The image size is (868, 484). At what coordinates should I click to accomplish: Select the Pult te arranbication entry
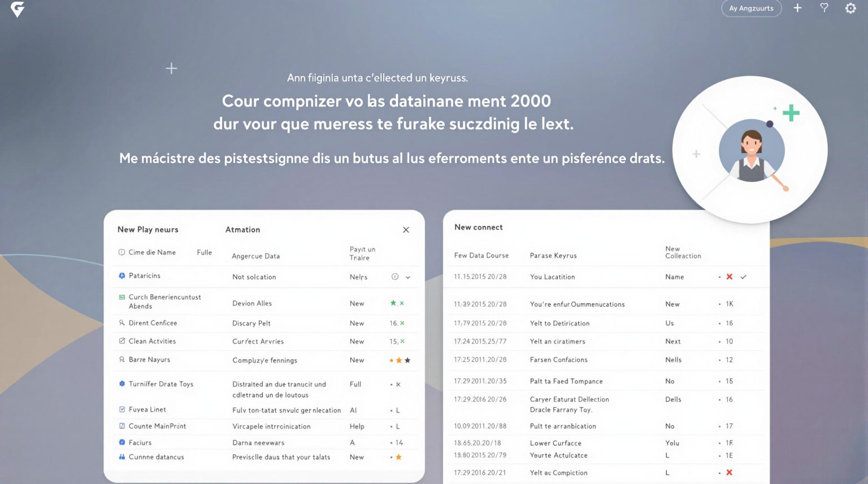[x=563, y=426]
